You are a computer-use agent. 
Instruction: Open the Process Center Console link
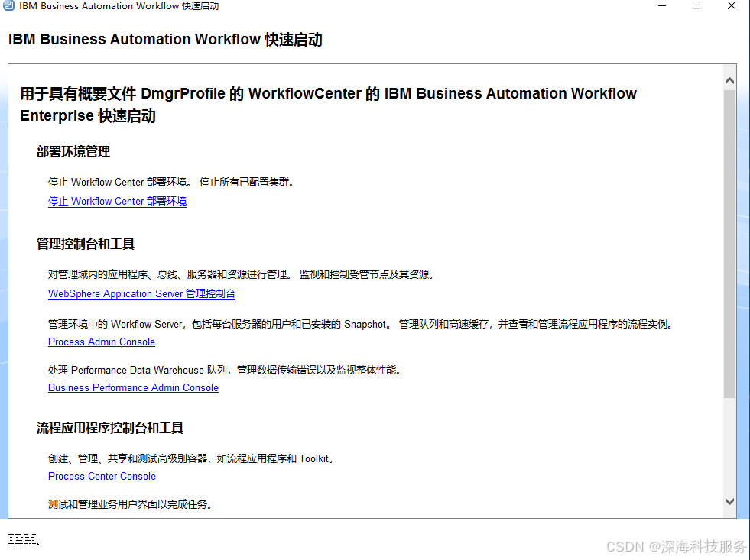point(102,477)
